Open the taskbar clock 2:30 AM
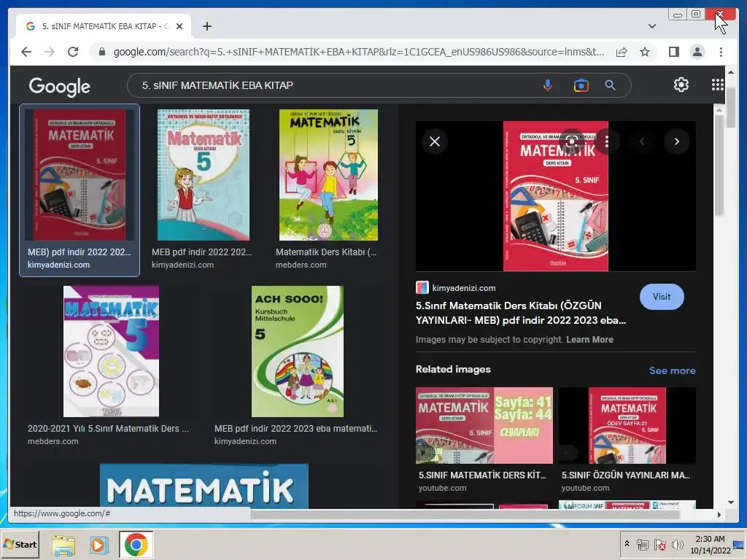This screenshot has height=560, width=747. [710, 544]
